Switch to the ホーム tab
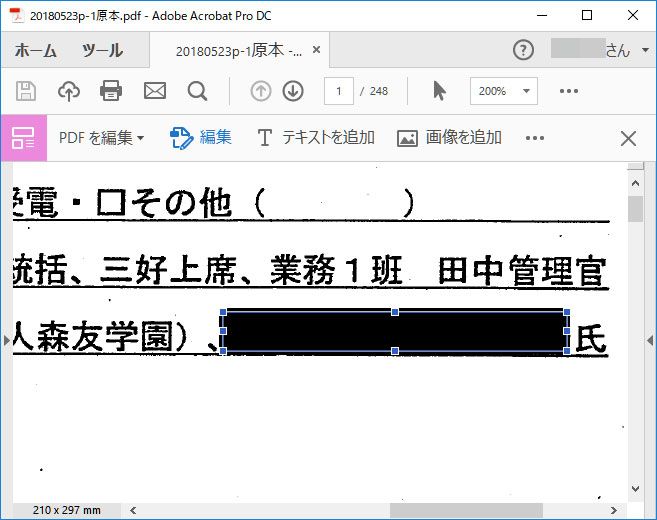 [x=35, y=51]
